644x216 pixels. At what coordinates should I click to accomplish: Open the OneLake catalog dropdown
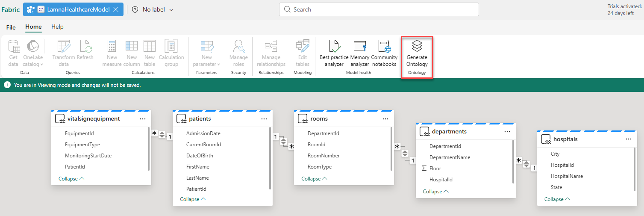click(x=33, y=53)
